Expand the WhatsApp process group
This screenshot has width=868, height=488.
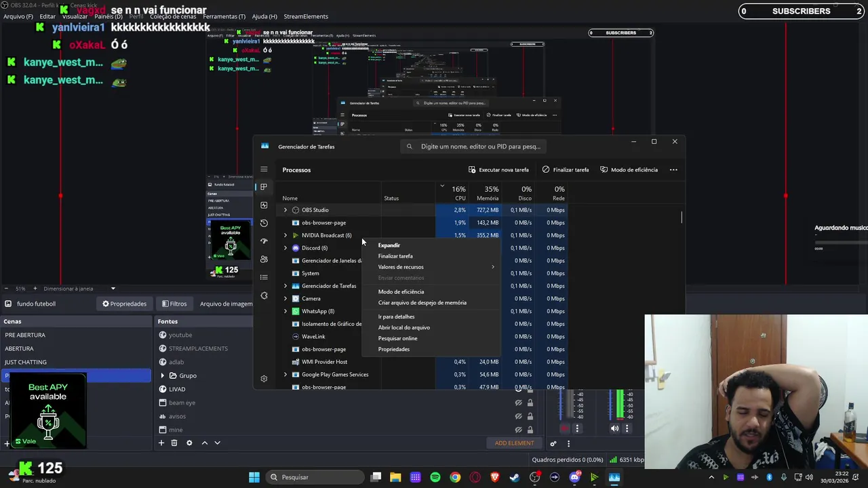[x=285, y=311]
